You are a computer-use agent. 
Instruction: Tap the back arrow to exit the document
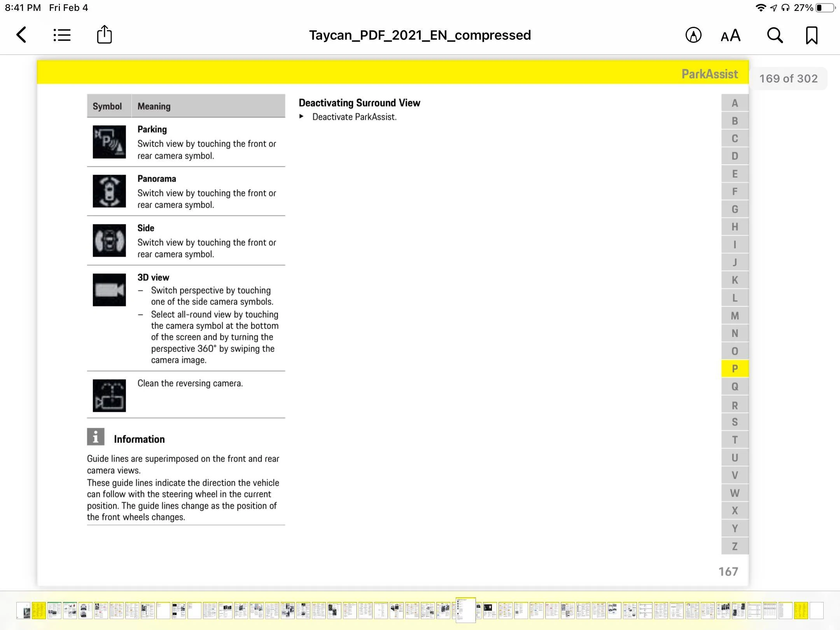coord(21,35)
